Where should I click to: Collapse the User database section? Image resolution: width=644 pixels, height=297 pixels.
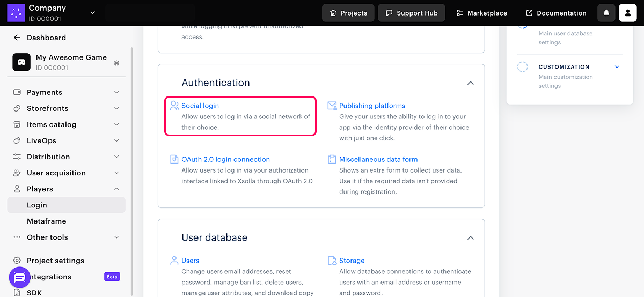[x=470, y=238]
